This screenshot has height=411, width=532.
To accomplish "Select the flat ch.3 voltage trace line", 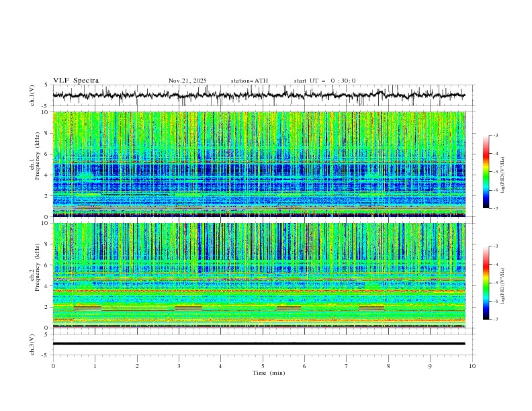I will [262, 343].
